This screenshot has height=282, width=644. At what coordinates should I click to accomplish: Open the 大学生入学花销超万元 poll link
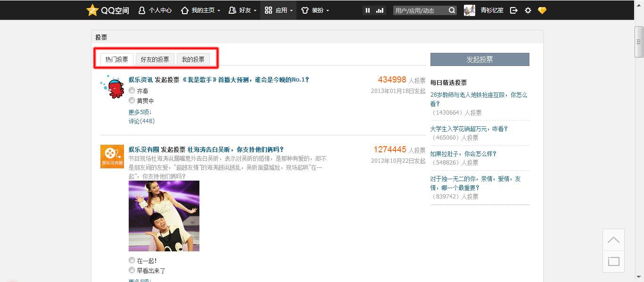pos(469,129)
